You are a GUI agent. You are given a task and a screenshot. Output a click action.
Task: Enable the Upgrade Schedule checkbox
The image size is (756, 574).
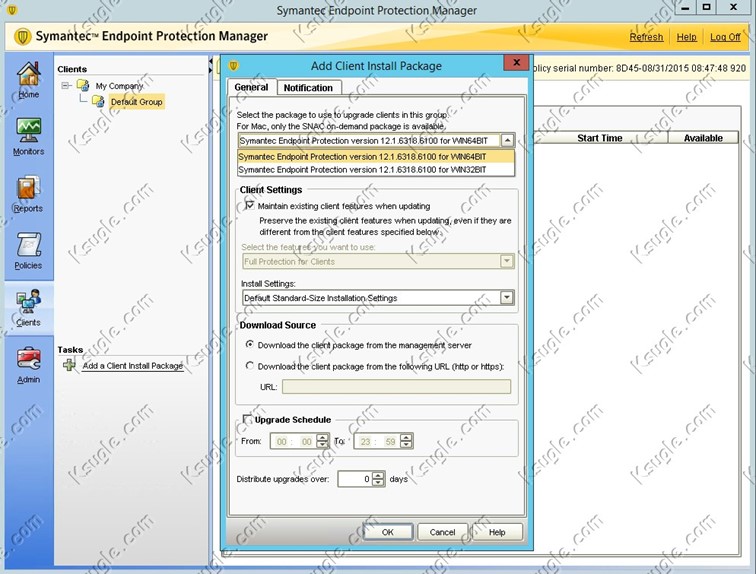tap(247, 419)
